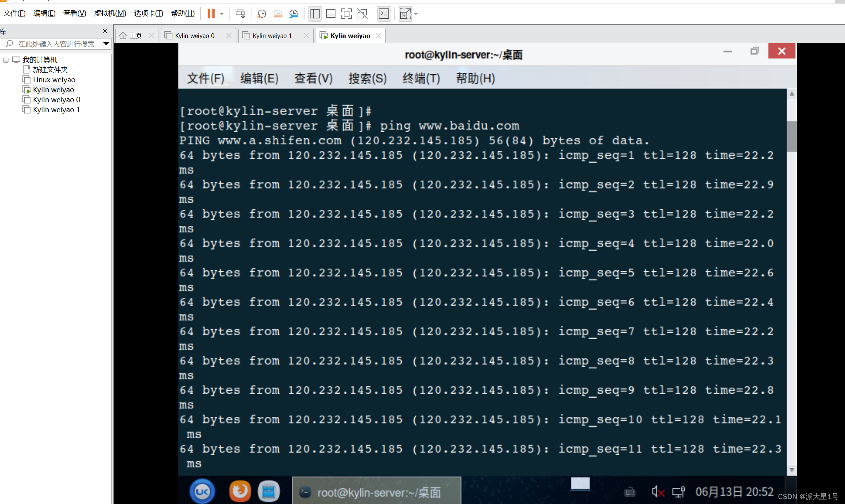Enter full screen mode
This screenshot has width=845, height=504.
(346, 14)
